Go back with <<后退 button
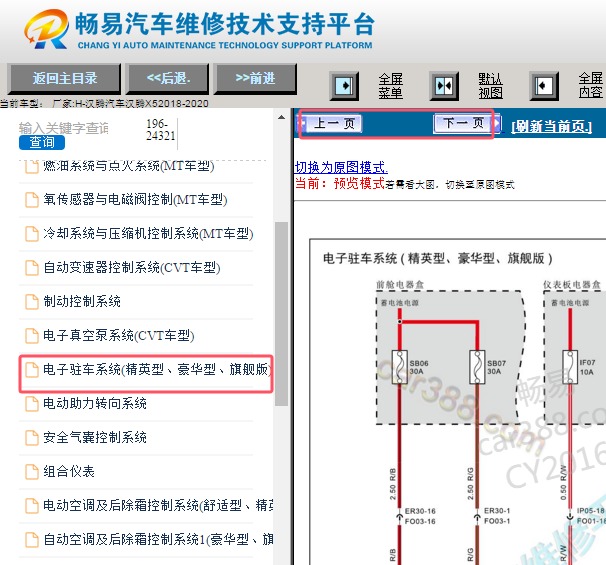 point(168,79)
